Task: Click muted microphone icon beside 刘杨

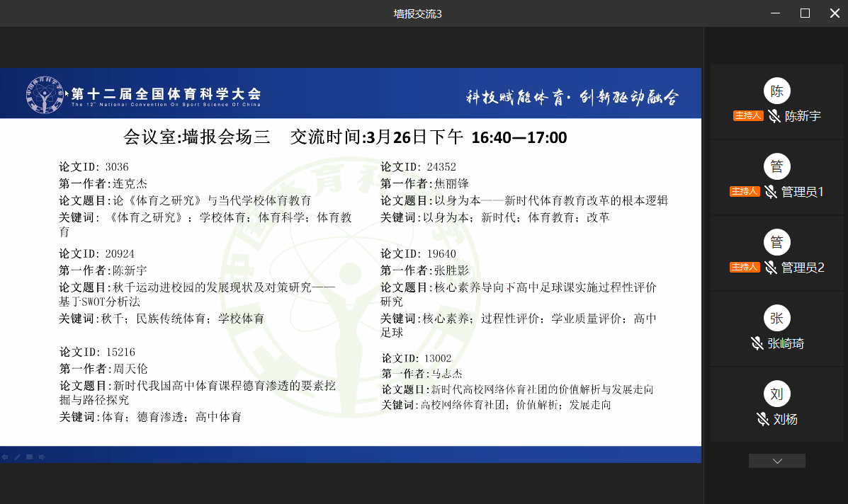Action: pos(763,419)
